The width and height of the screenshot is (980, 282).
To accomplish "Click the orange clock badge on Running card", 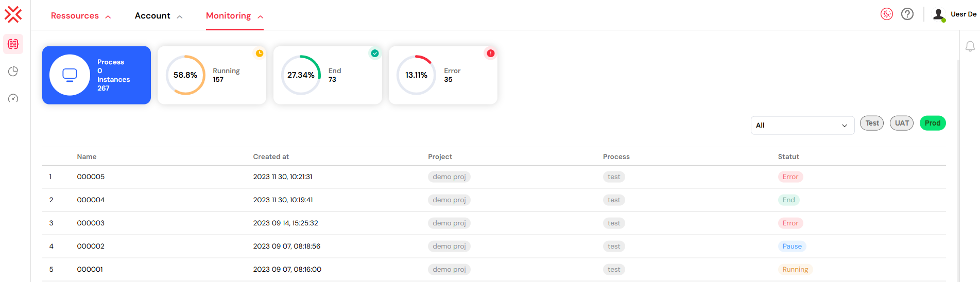I will click(260, 54).
